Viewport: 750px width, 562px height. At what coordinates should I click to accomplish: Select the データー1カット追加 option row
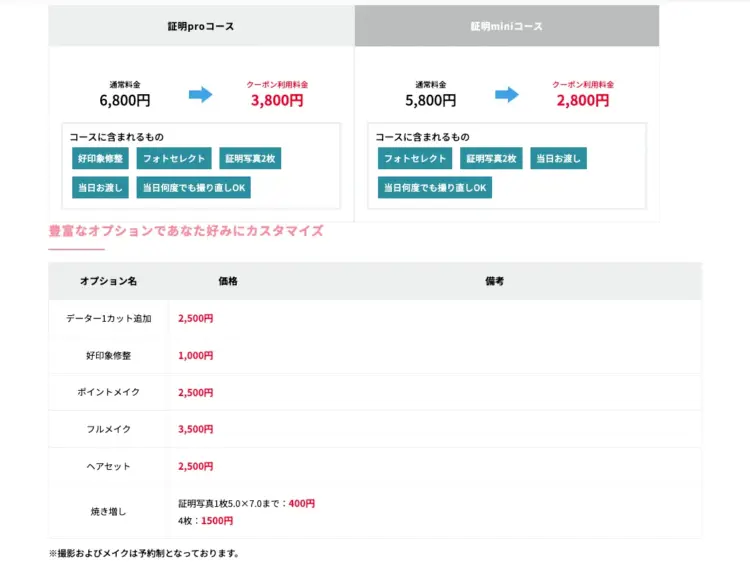(108, 318)
